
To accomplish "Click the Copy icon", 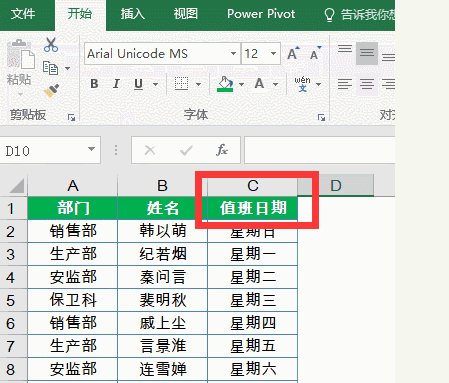I will pos(50,68).
